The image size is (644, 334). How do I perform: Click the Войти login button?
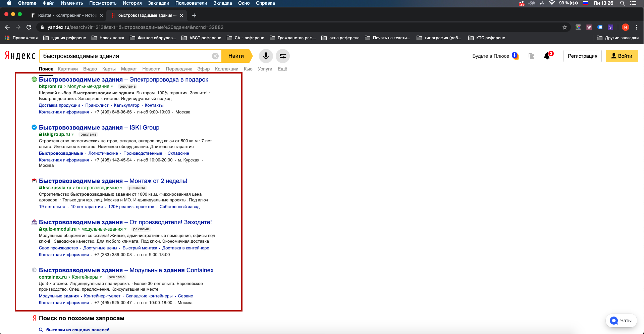click(x=622, y=56)
